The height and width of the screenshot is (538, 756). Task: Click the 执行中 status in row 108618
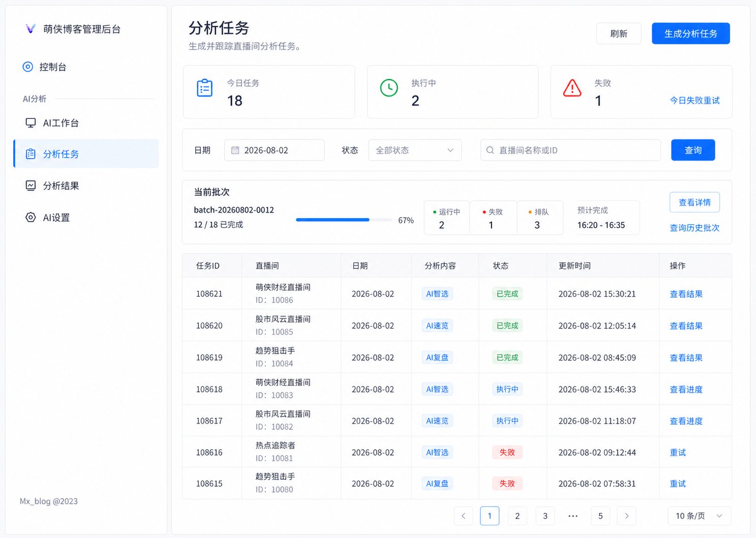click(507, 389)
